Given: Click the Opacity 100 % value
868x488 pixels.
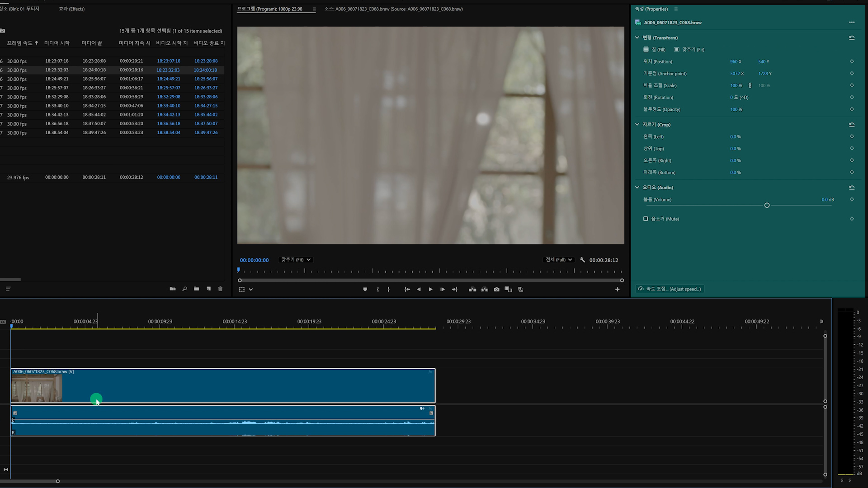Looking at the screenshot, I should pos(736,109).
